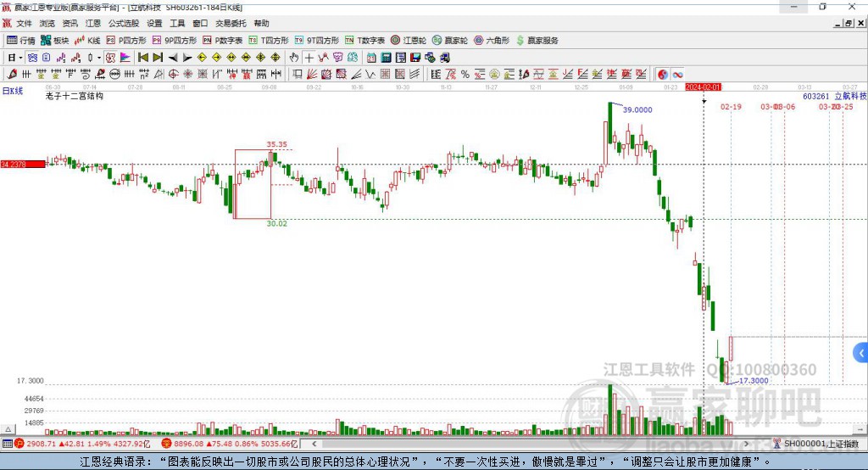Step chart left with black arrow

tap(173, 58)
